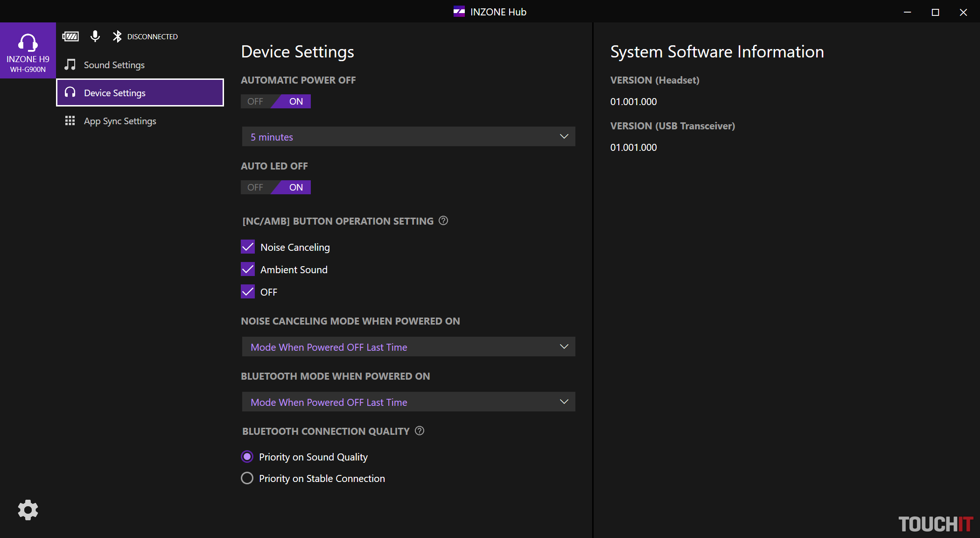Image resolution: width=980 pixels, height=538 pixels.
Task: Open Noise Canceling Mode When Powered On dropdown
Action: click(x=408, y=347)
